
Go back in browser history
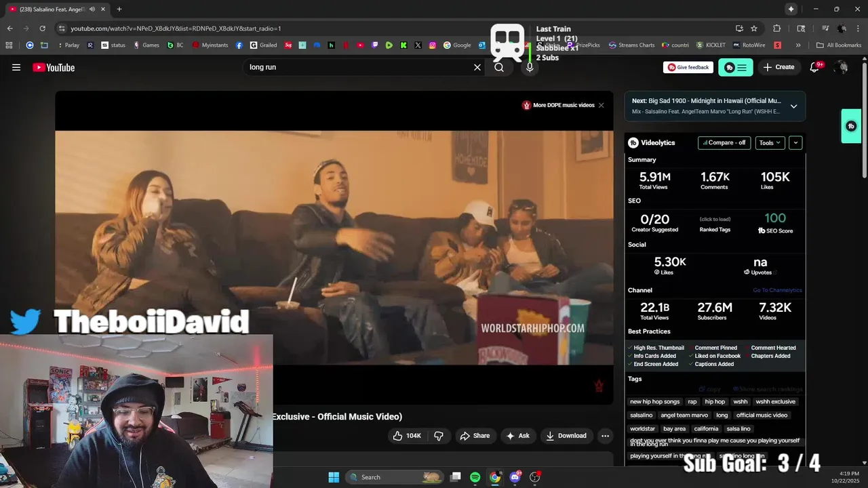(x=9, y=28)
